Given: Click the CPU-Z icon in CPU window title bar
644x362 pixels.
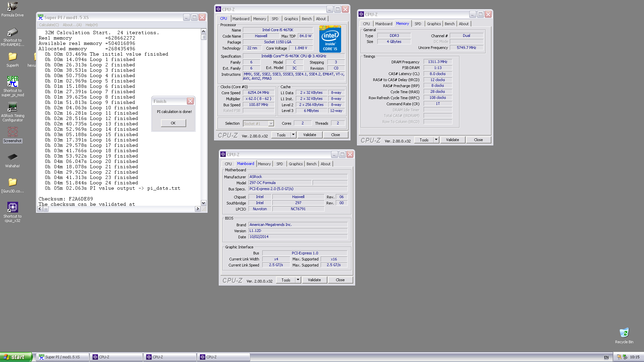Looking at the screenshot, I should [x=218, y=9].
